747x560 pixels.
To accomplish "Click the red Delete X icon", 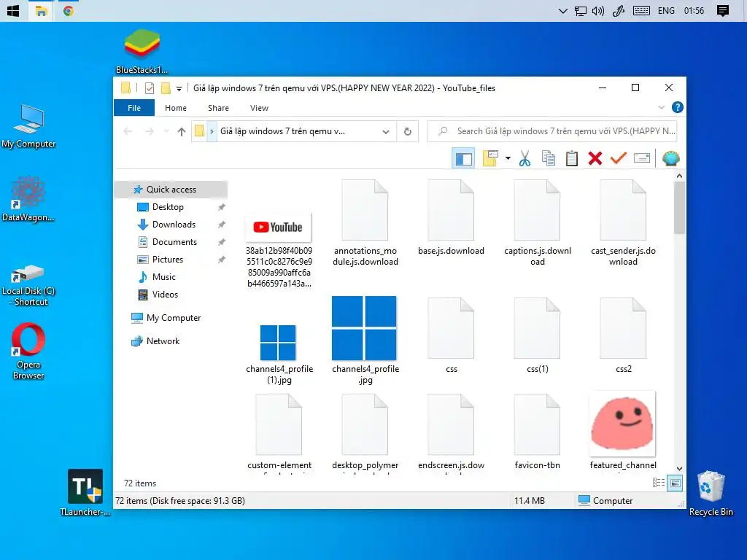I will tap(595, 158).
